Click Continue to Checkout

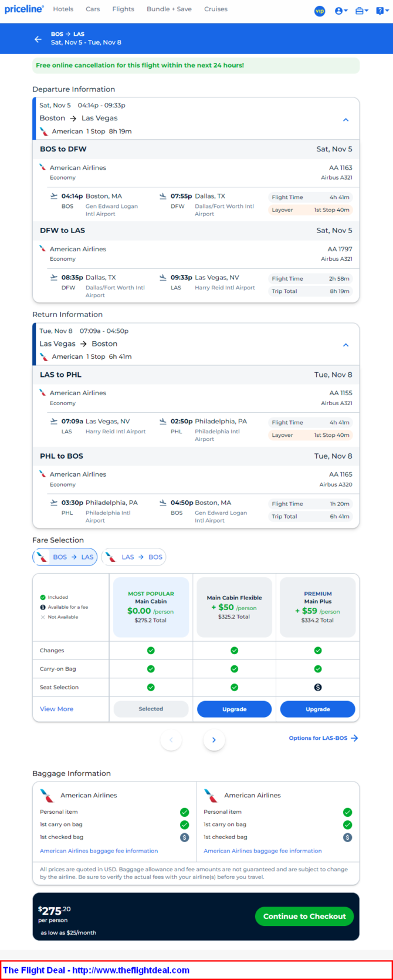[304, 916]
